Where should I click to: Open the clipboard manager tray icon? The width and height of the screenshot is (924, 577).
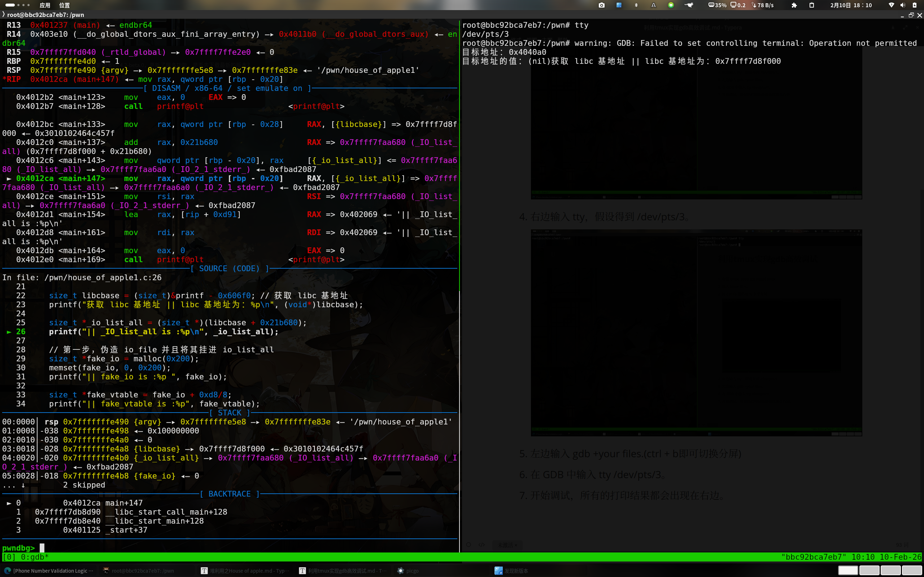(x=812, y=5)
